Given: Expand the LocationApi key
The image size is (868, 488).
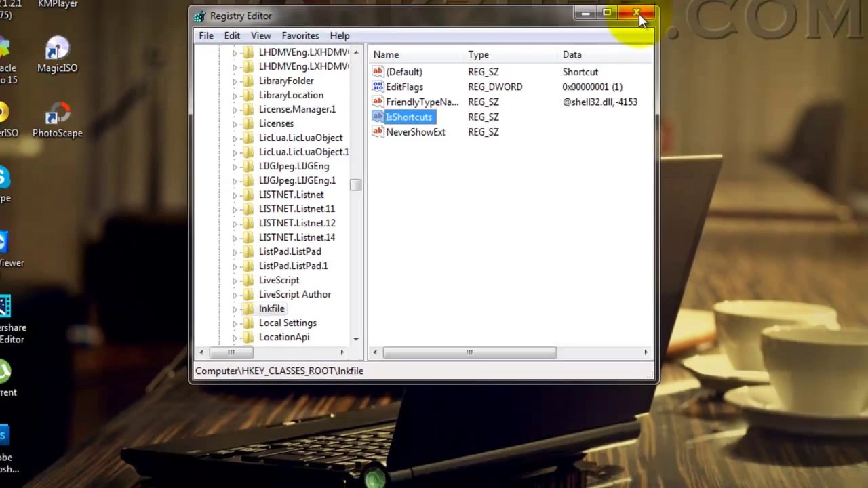Looking at the screenshot, I should coord(235,338).
